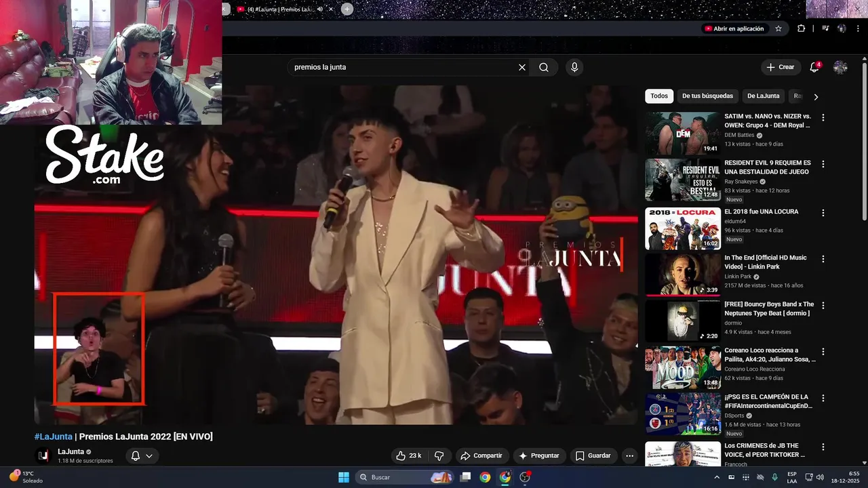Open options for Los CRIMENES de JB video
868x488 pixels.
coord(823,447)
